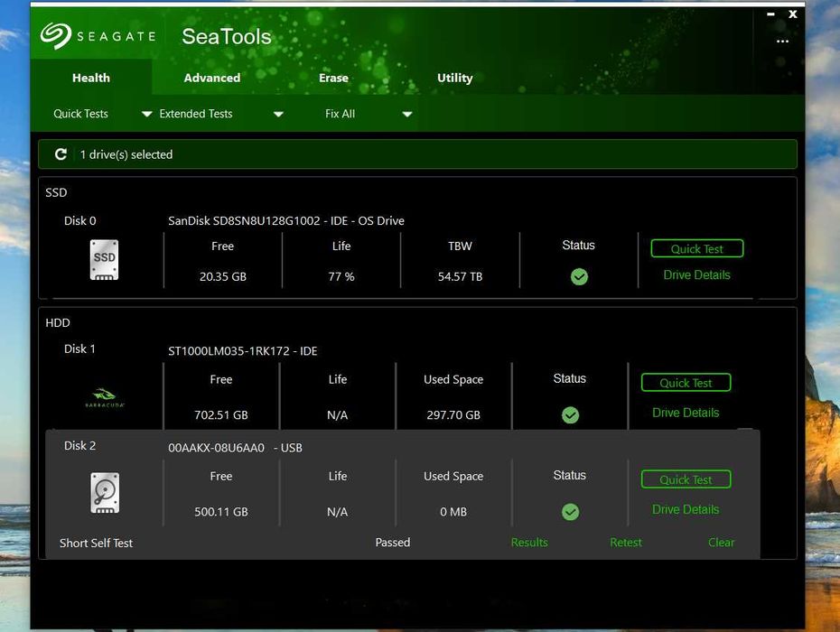Select the ST1000LM035-1RK172 - IDE drive title
The height and width of the screenshot is (632, 840).
[x=243, y=351]
